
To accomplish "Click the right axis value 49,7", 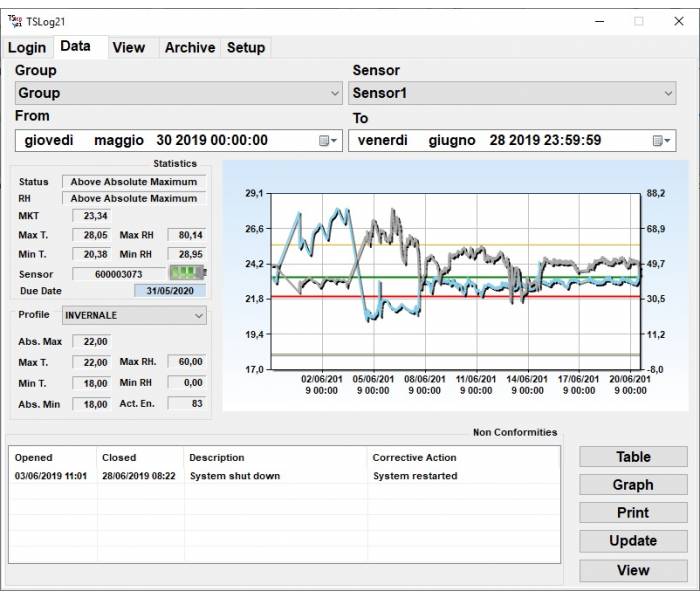I will (656, 264).
